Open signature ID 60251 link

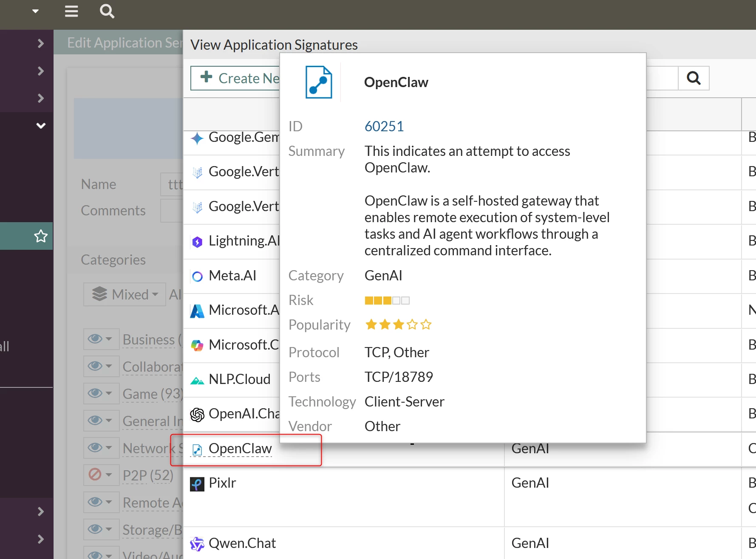click(x=384, y=126)
